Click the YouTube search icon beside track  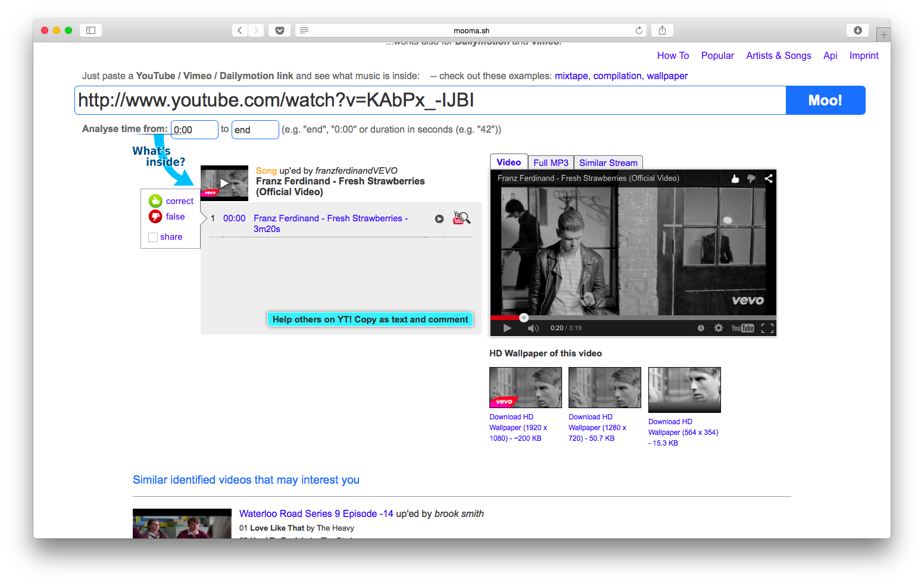click(x=461, y=218)
